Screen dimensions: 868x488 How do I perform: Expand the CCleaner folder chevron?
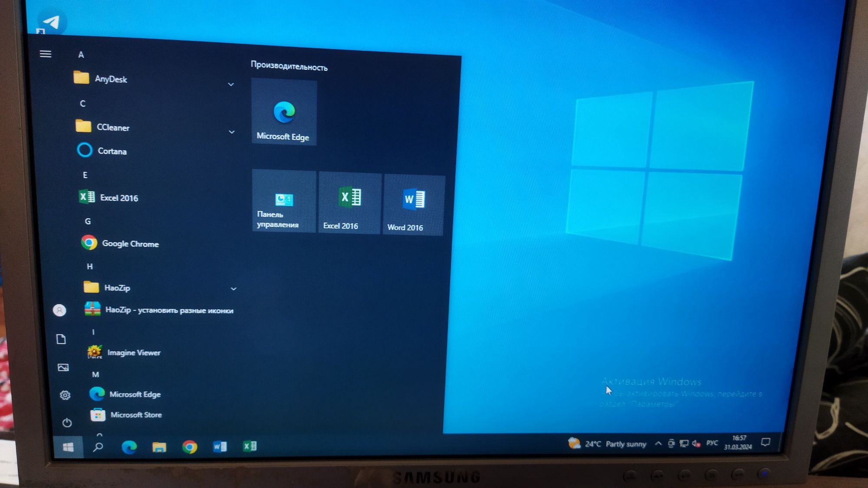[x=232, y=131]
